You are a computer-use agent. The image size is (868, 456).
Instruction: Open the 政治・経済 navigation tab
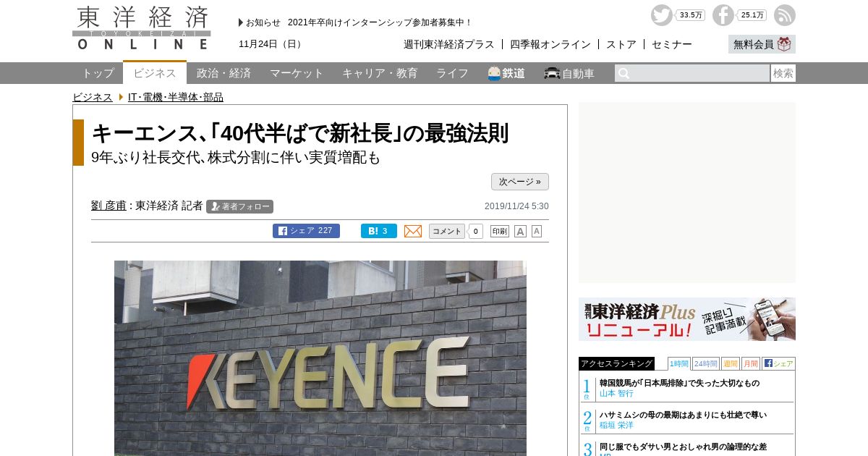coord(224,73)
